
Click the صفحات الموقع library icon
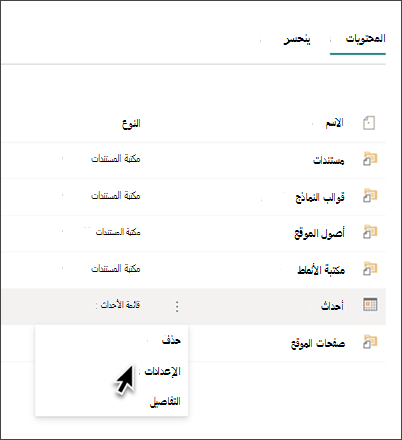tap(370, 342)
